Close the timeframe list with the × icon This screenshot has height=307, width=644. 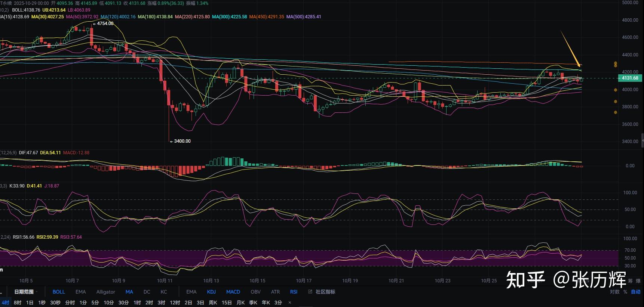tap(290, 303)
